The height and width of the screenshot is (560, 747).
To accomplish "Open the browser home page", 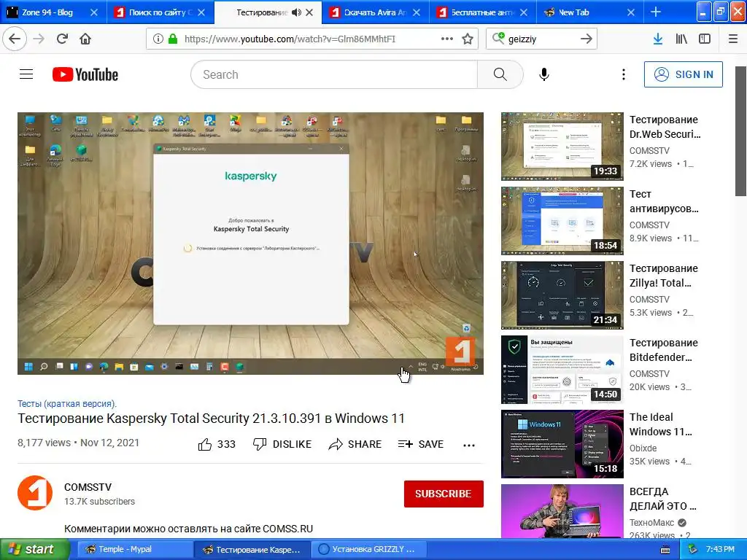I will click(x=85, y=39).
